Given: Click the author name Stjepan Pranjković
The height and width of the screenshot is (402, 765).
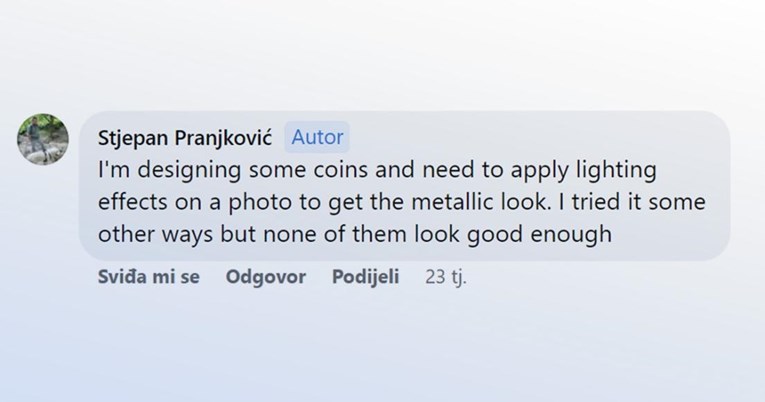Looking at the screenshot, I should pyautogui.click(x=186, y=138).
